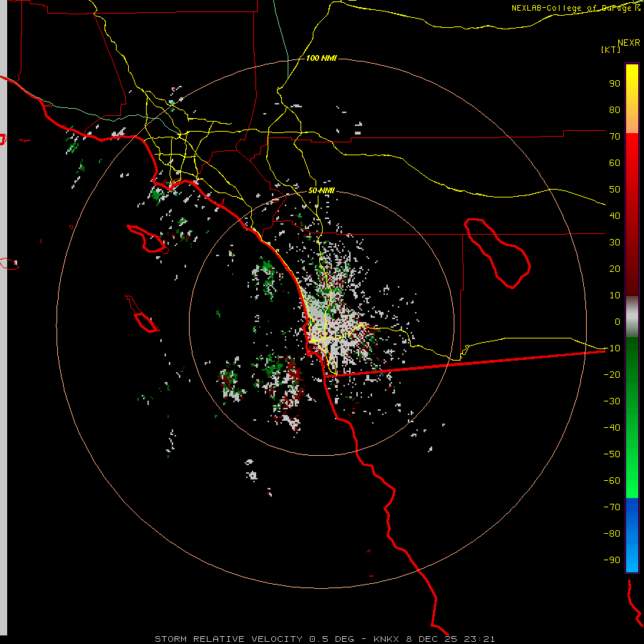Click the positive 80 value on velocity scale
The height and width of the screenshot is (644, 644).
[615, 110]
